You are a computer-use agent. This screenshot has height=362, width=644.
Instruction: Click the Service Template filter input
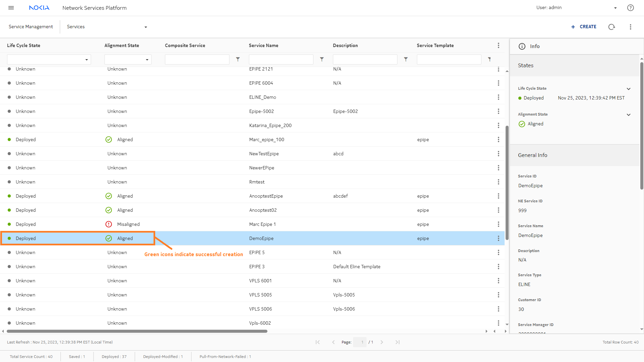click(x=449, y=59)
